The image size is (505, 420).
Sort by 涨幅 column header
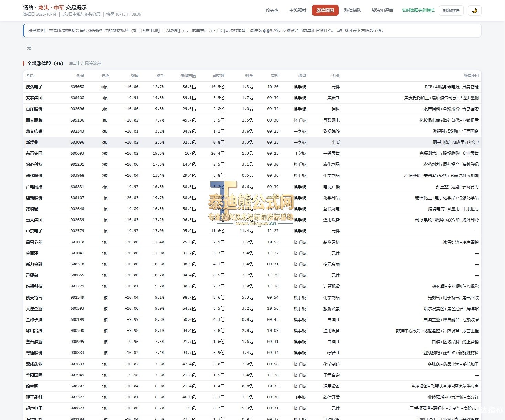tap(134, 76)
